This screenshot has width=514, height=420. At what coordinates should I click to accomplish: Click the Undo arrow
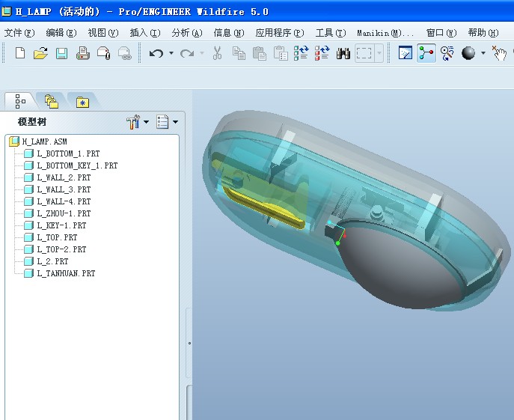(x=156, y=53)
